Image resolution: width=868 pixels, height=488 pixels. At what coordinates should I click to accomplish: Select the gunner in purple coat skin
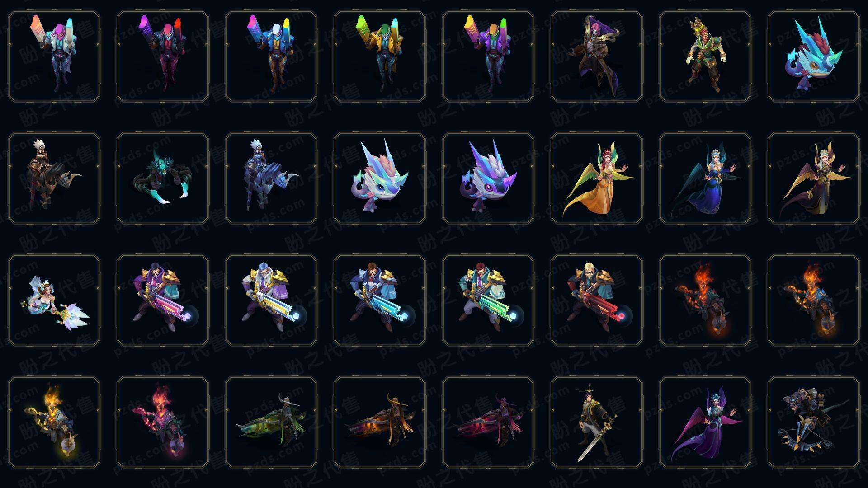[162, 300]
